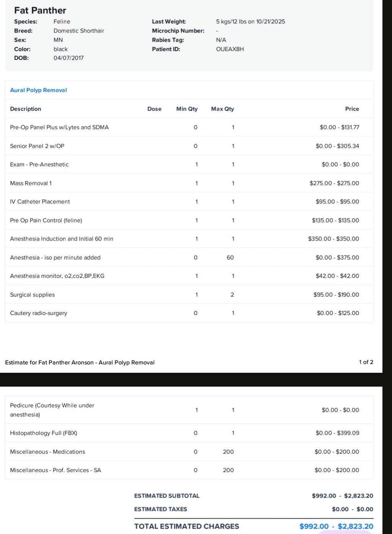
Task: Click the Max Qty column header
Action: [x=222, y=109]
